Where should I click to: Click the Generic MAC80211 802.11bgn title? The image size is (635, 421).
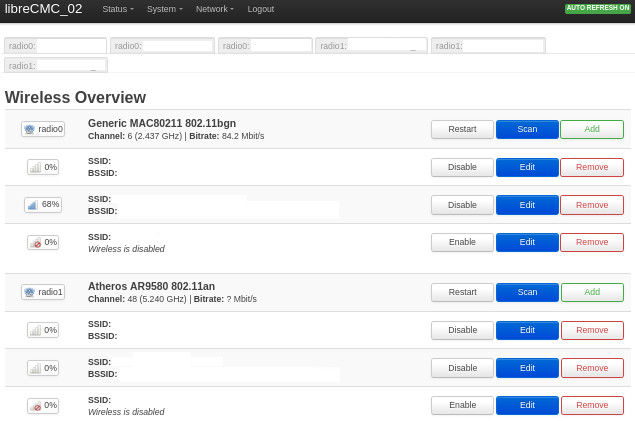pyautogui.click(x=162, y=123)
